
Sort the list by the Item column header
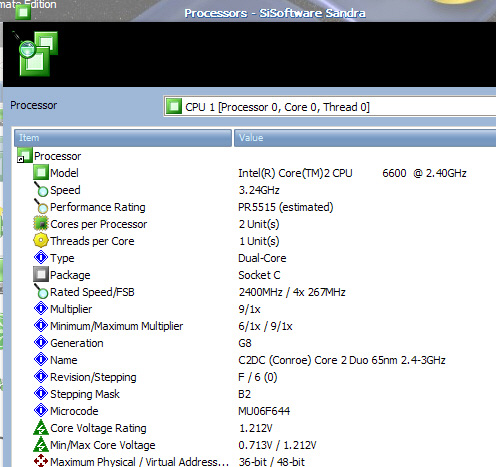123,138
